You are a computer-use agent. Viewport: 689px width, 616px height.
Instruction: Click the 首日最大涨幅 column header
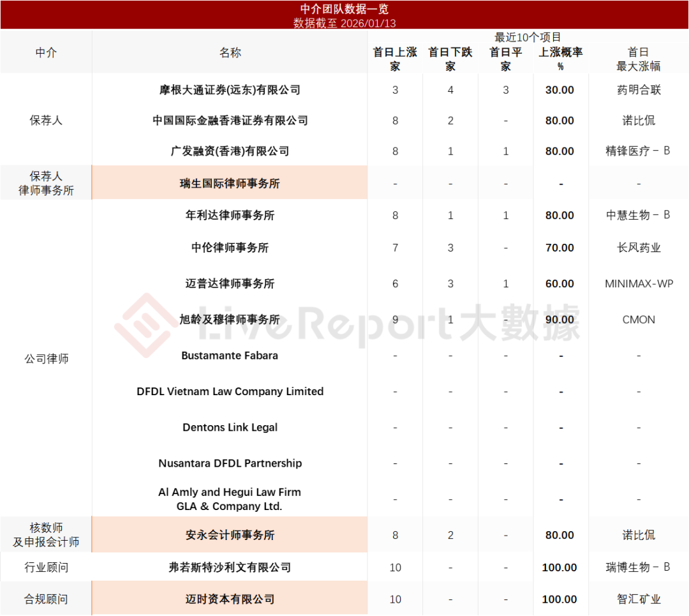coord(639,59)
